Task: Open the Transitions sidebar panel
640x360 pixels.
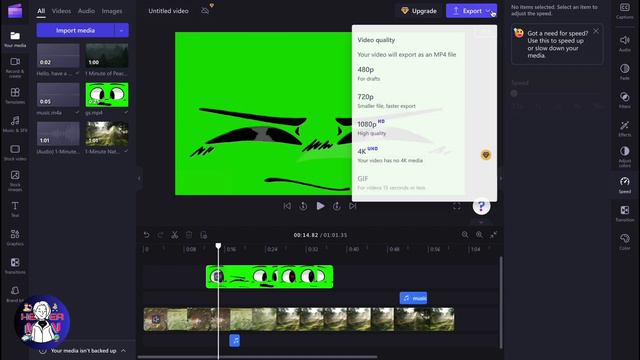Action: point(15,265)
